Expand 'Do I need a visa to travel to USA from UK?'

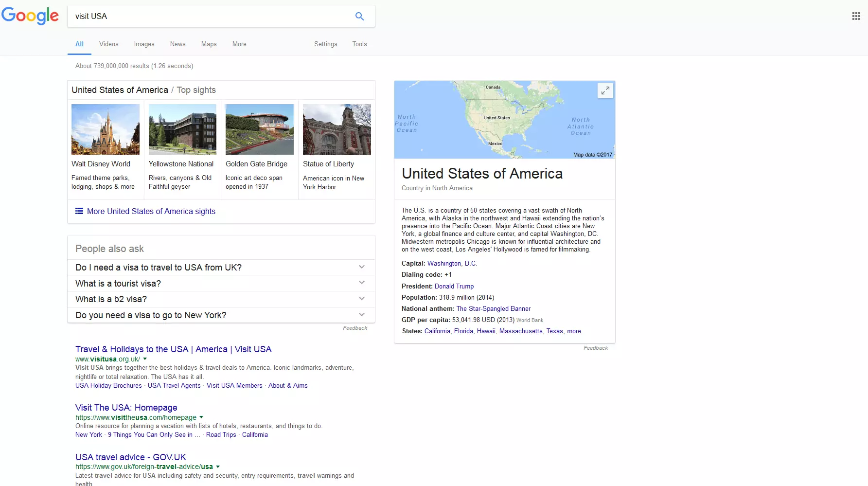point(221,267)
